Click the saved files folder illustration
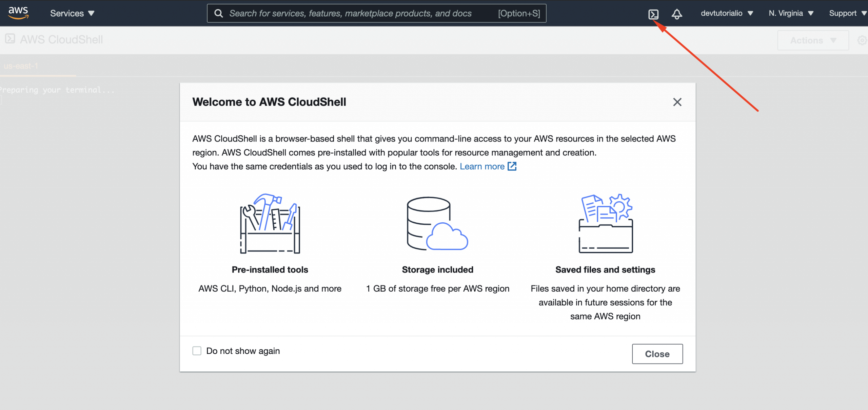The height and width of the screenshot is (410, 868). 606,223
